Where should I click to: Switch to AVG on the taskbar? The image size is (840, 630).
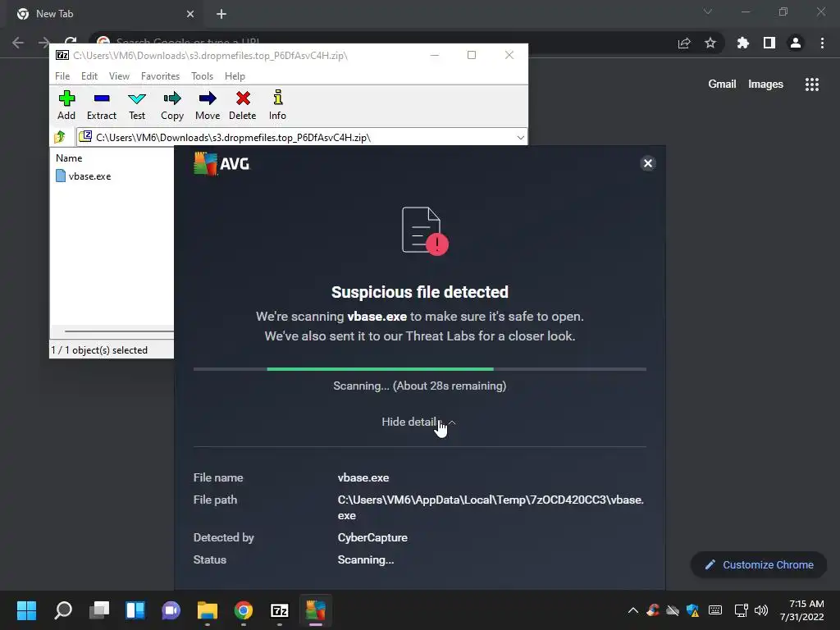[316, 610]
